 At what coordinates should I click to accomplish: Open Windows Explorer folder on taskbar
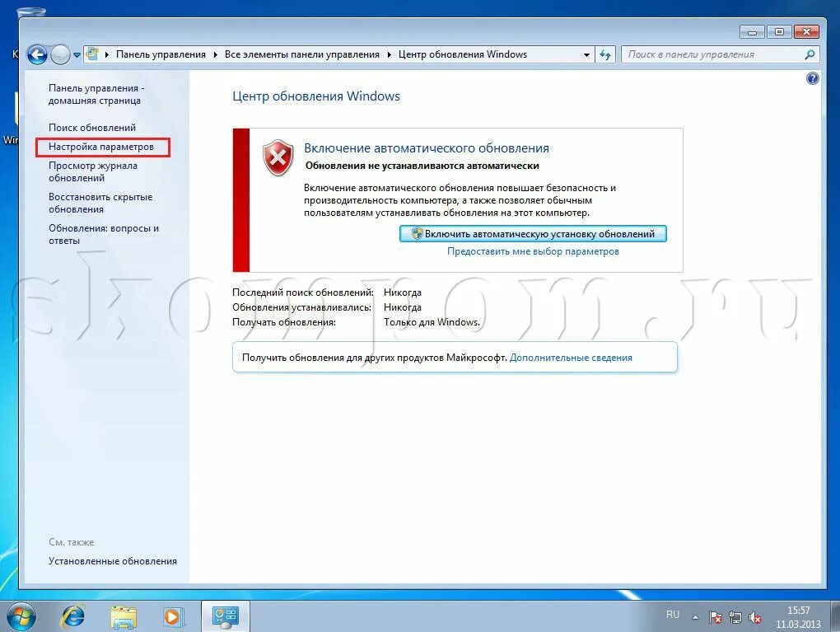[124, 616]
